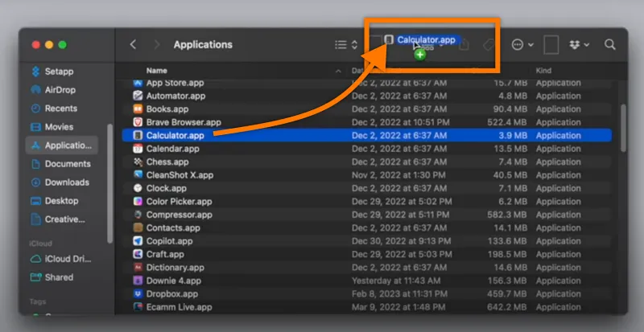
Task: Sort by the Name column header
Action: [156, 71]
